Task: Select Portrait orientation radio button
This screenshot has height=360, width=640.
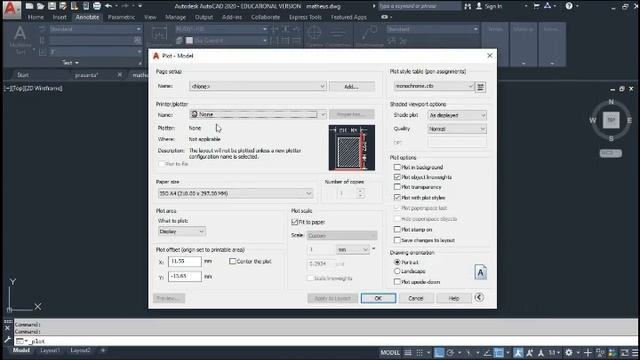Action: click(x=397, y=262)
